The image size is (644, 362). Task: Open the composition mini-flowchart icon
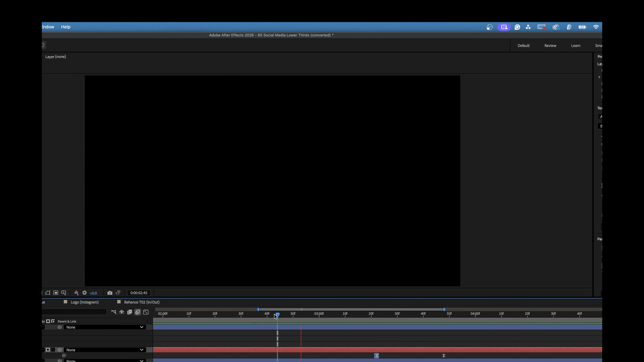(x=114, y=312)
